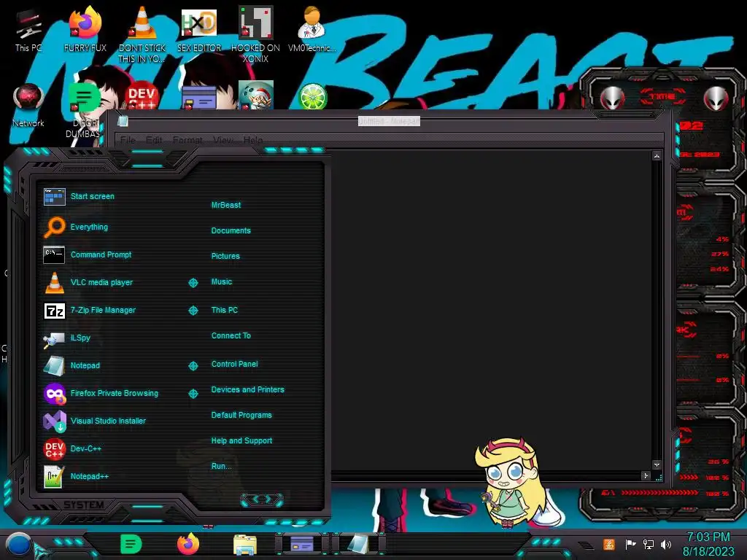Click Notepad vertical scrollbar down arrow
Image resolution: width=747 pixels, height=560 pixels.
657,464
